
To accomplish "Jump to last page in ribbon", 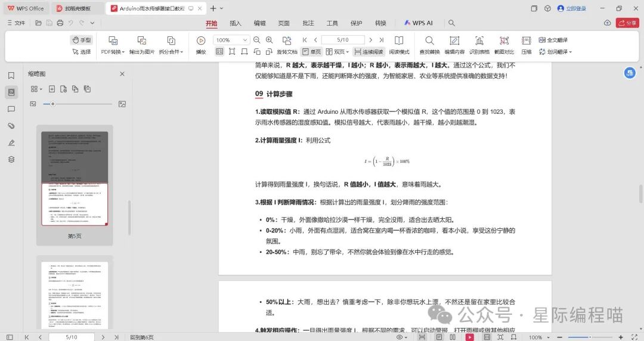I will (x=382, y=40).
